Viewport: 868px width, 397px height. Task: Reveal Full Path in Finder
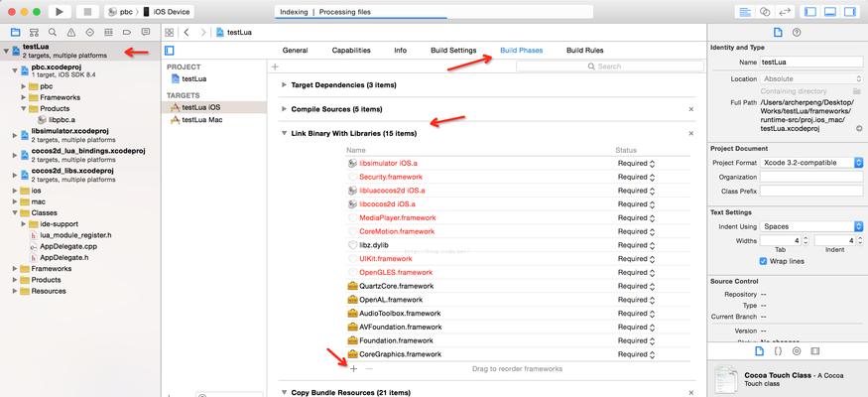859,128
